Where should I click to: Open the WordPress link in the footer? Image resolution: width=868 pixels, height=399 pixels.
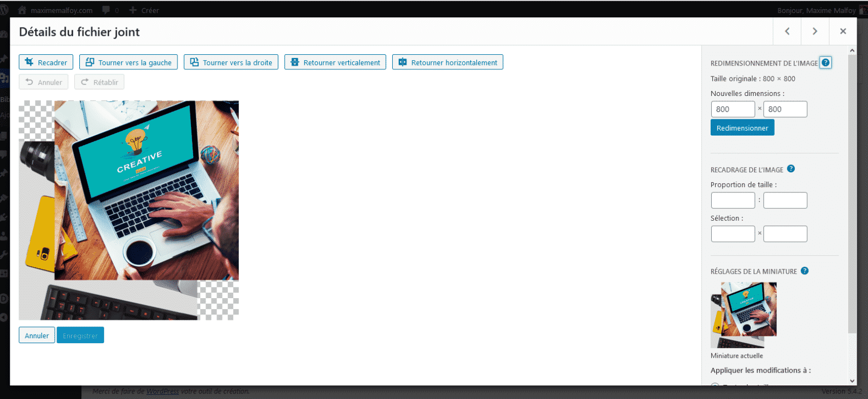click(x=162, y=391)
